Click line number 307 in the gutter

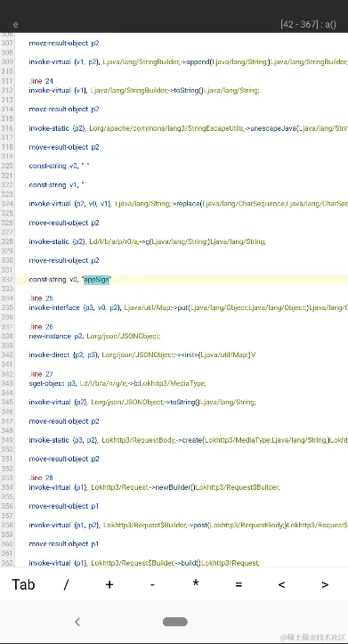click(7, 43)
